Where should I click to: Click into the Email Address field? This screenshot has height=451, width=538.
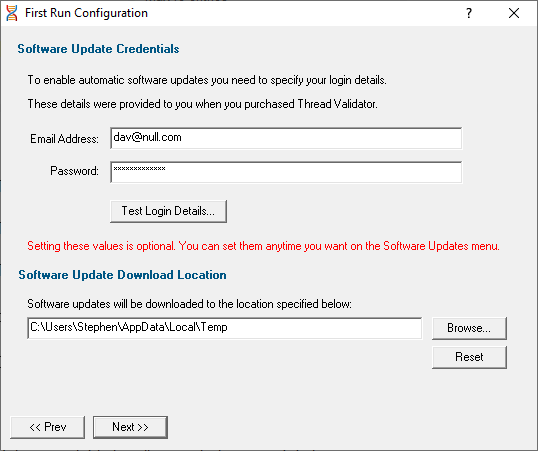[x=286, y=138]
